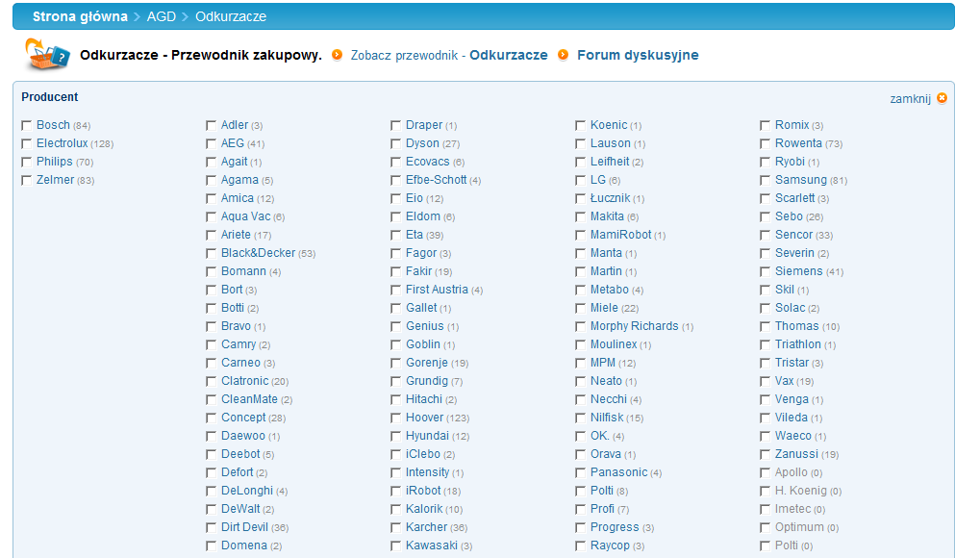This screenshot has height=558, width=980.
Task: Tick the Ecovacs checkbox
Action: tap(395, 162)
